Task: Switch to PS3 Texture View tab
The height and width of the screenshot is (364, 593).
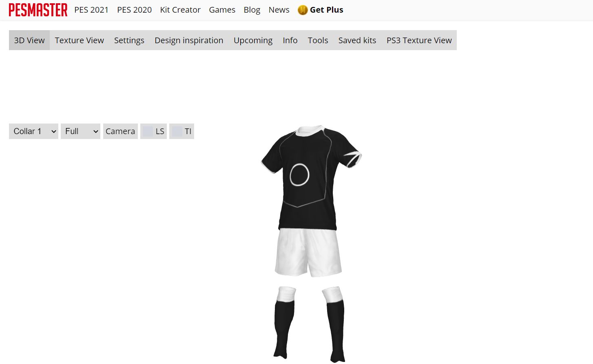Action: click(419, 40)
